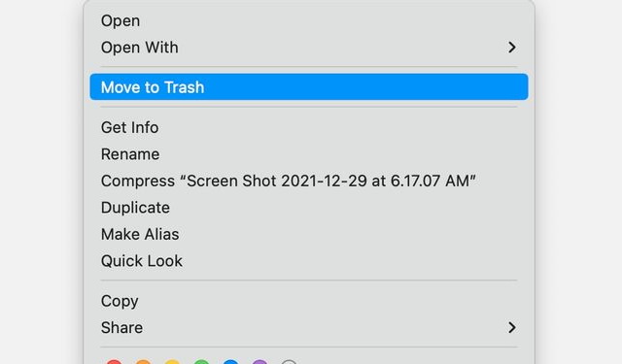Pick Rename in the context menu
Viewport: 622px width, 364px height.
309,154
